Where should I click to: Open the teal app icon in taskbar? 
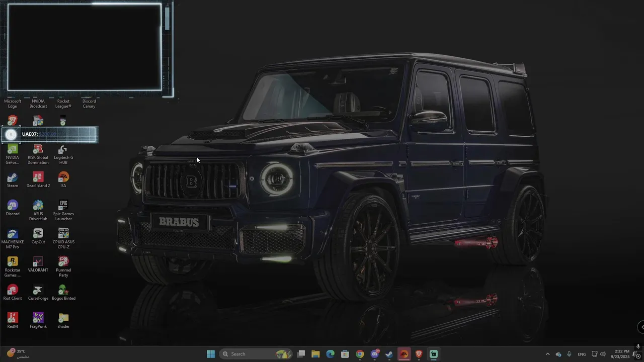(434, 354)
